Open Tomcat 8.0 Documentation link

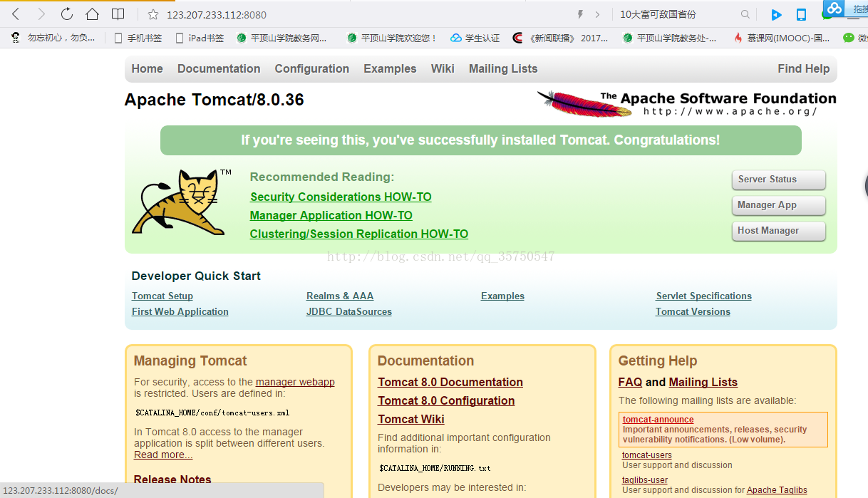450,382
